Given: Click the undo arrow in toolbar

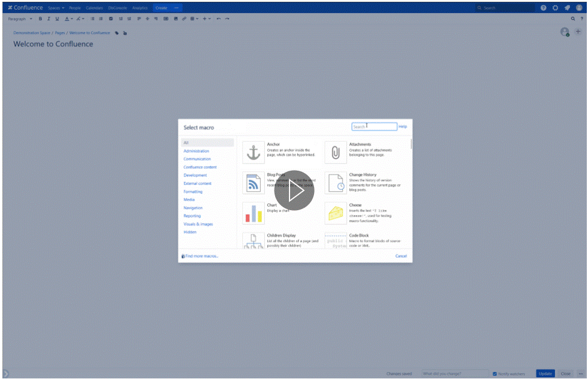Looking at the screenshot, I should point(218,19).
